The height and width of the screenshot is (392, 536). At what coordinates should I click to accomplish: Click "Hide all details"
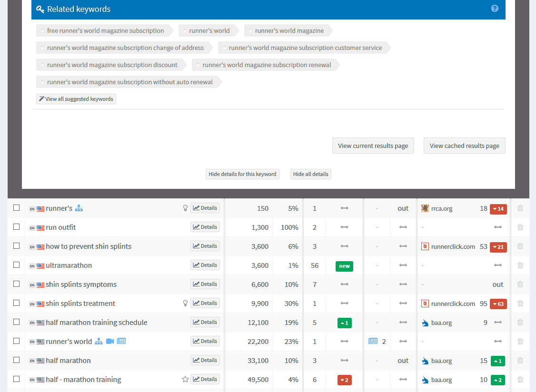[310, 174]
